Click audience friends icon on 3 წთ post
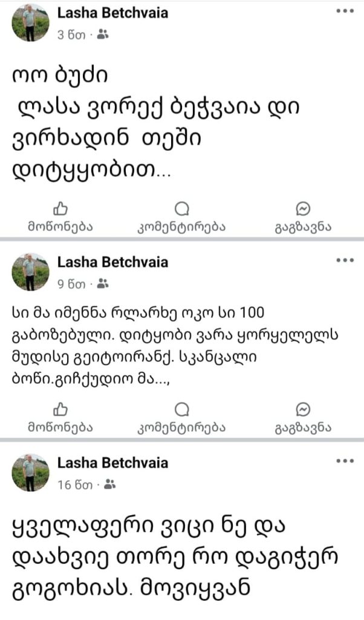Screen dimensions: 364x620 coord(102,35)
